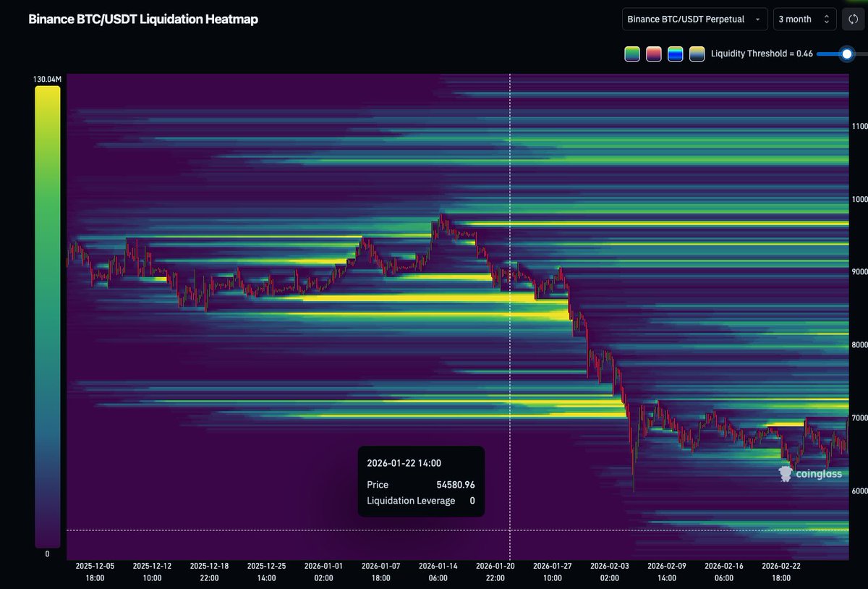Click the 2026-02-22 18:00 axis label
This screenshot has width=868, height=589.
[781, 572]
